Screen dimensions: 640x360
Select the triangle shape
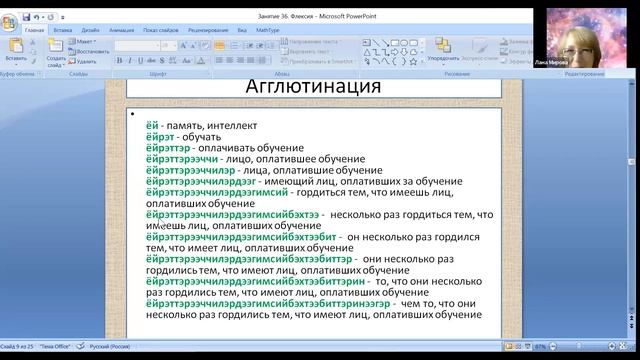tap(367, 52)
